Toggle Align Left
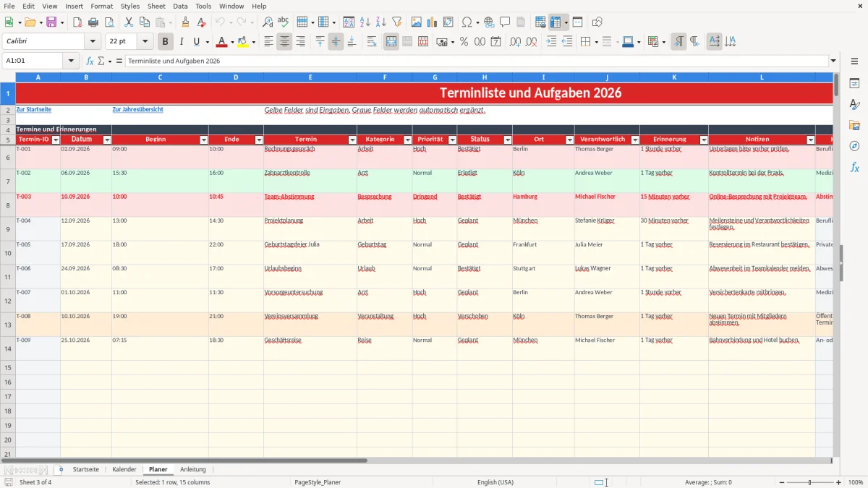The image size is (868, 488). (268, 42)
